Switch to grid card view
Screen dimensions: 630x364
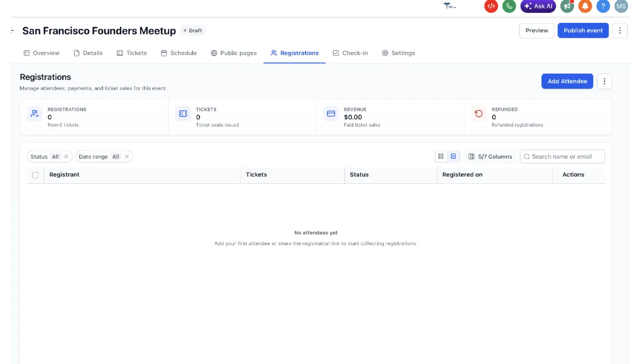(x=441, y=157)
